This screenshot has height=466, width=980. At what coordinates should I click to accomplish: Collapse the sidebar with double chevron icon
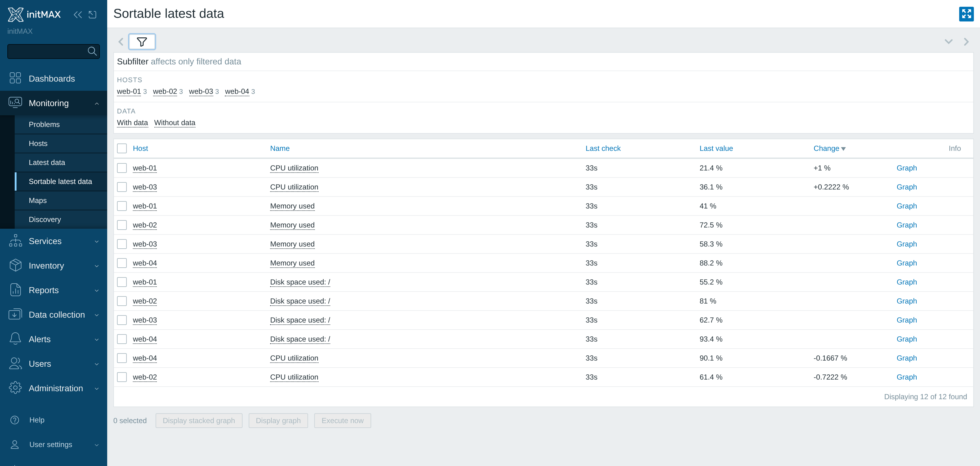tap(77, 14)
